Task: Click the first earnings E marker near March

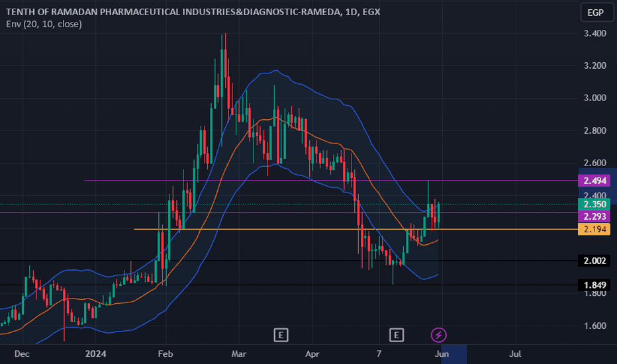Action: 281,336
